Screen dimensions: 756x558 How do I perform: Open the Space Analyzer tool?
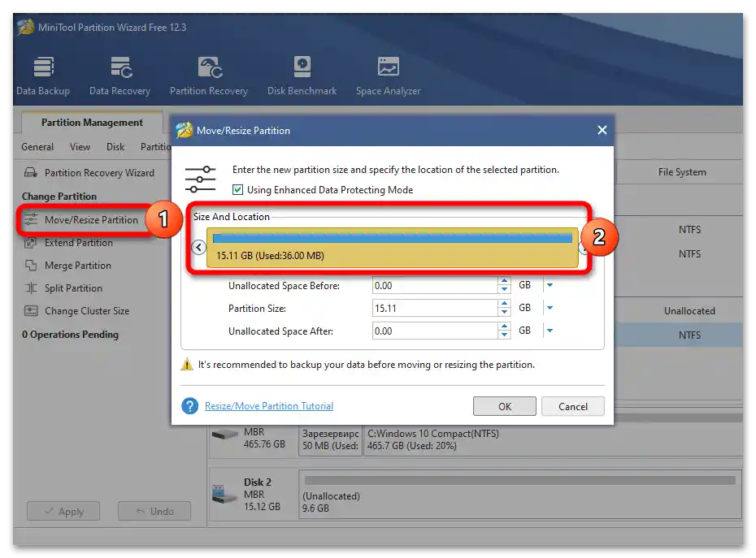388,76
